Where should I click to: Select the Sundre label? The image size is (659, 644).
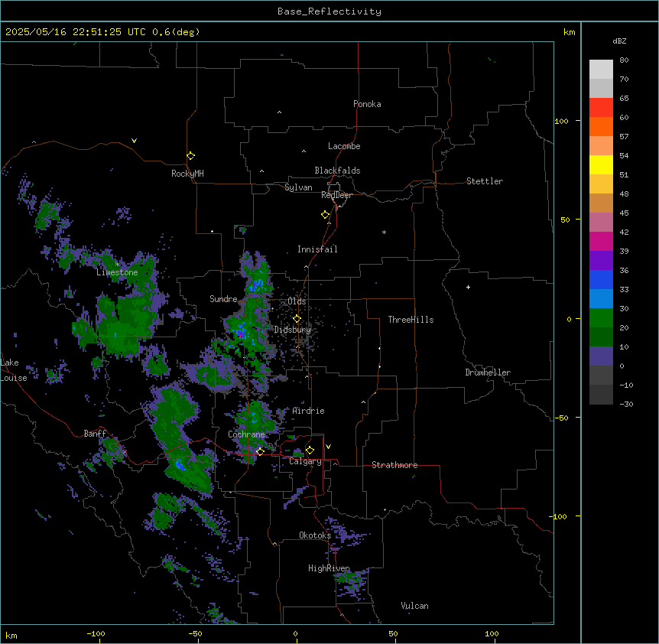click(223, 299)
